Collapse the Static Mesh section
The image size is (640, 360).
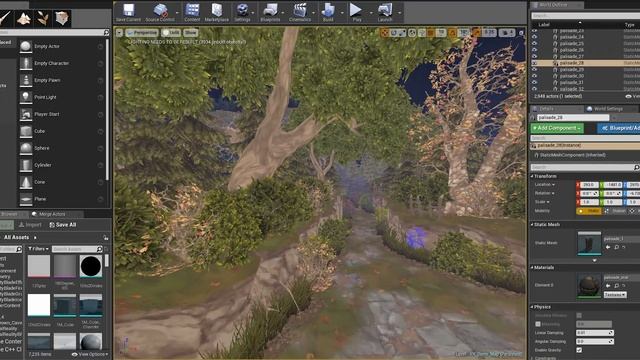click(532, 224)
